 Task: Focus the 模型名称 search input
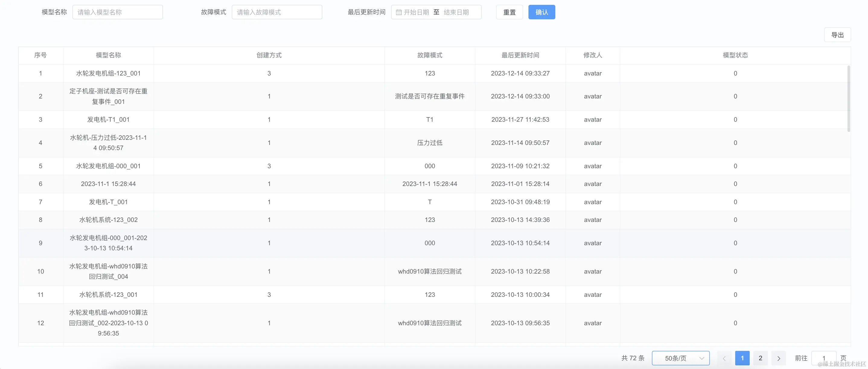(117, 12)
